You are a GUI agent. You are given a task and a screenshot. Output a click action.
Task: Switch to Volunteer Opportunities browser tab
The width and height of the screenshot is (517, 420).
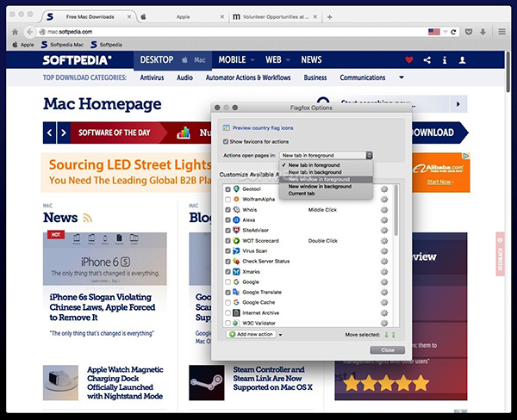(x=275, y=17)
